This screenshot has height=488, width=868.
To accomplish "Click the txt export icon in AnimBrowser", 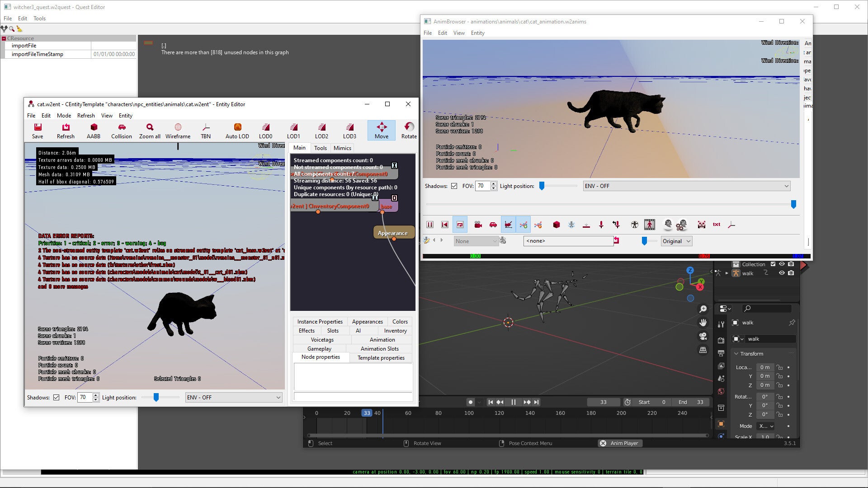I will 717,224.
